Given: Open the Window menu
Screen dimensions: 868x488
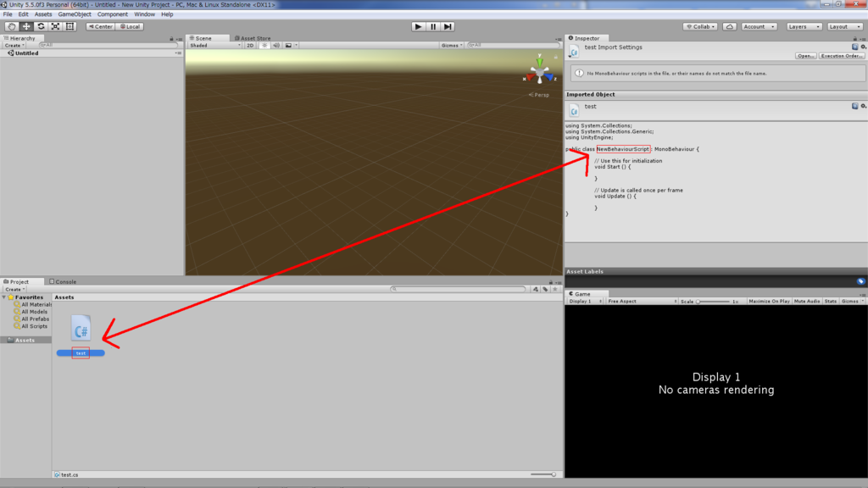Looking at the screenshot, I should point(144,14).
